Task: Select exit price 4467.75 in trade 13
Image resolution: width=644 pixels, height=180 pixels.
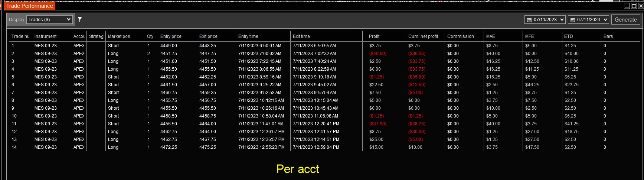Action: (207, 139)
